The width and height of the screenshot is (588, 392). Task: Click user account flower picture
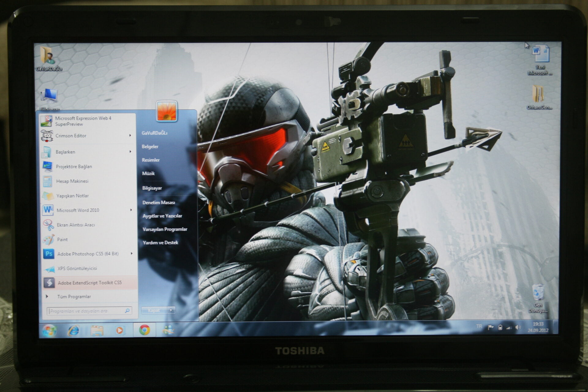click(167, 111)
